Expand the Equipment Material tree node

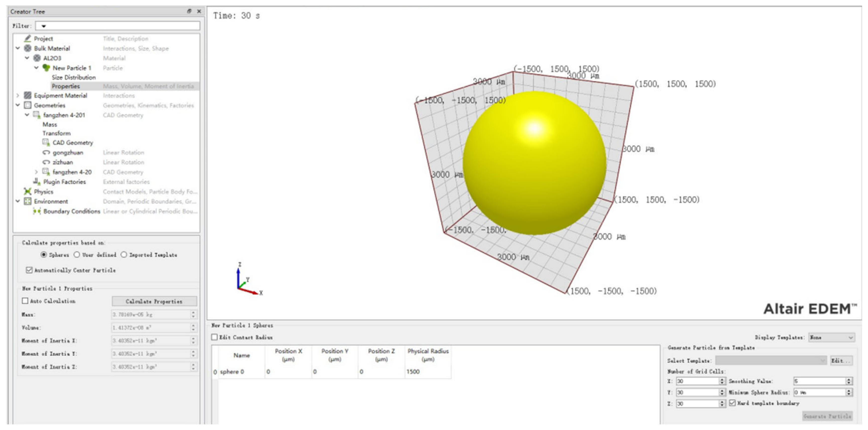18,95
